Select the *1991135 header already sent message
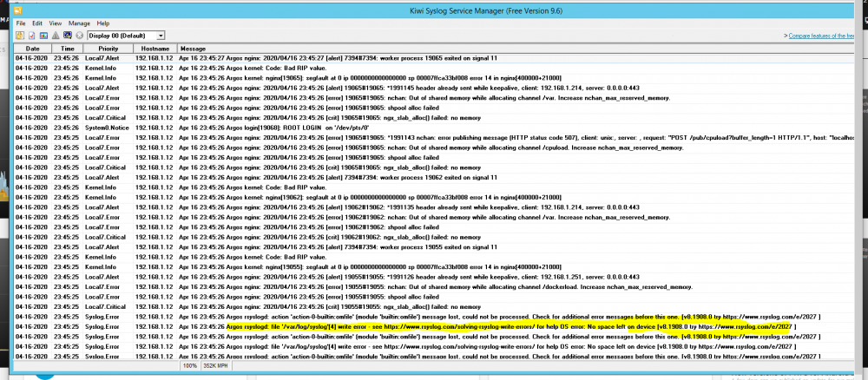 pyautogui.click(x=410, y=207)
